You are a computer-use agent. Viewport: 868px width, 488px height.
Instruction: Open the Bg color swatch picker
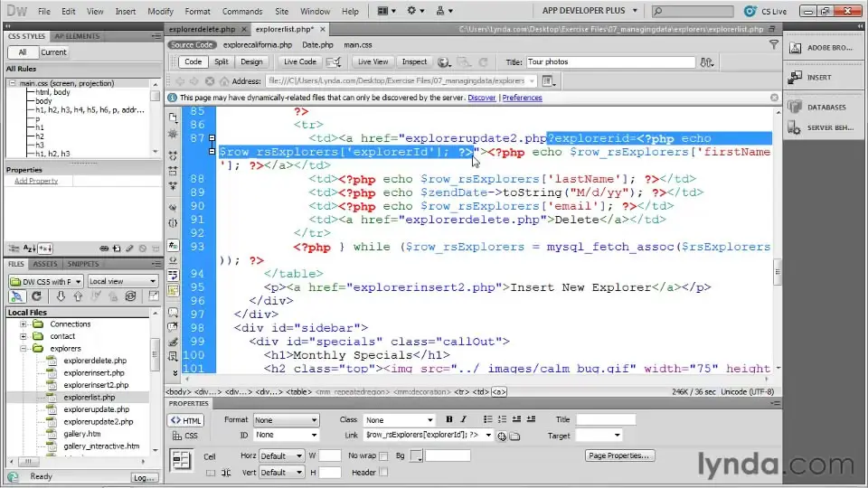pyautogui.click(x=416, y=455)
